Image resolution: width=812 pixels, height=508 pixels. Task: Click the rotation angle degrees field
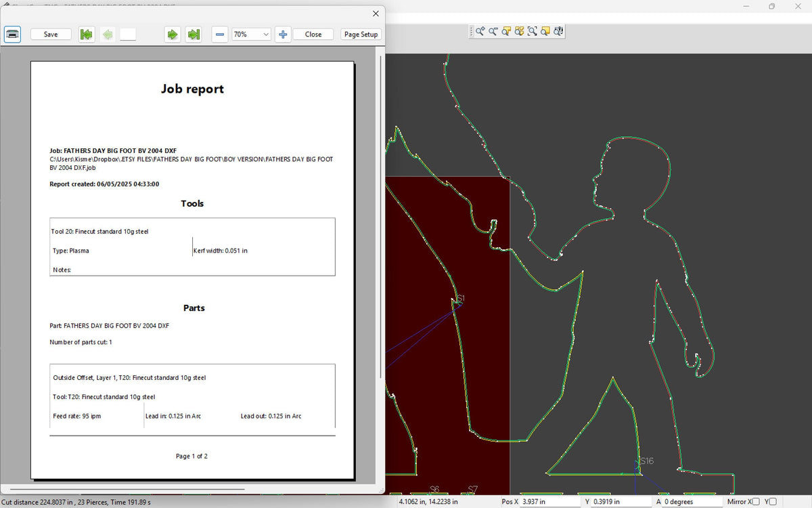click(692, 502)
